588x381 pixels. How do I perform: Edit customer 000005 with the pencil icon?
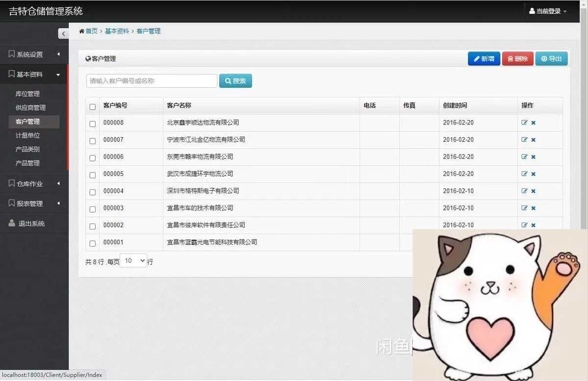[524, 174]
